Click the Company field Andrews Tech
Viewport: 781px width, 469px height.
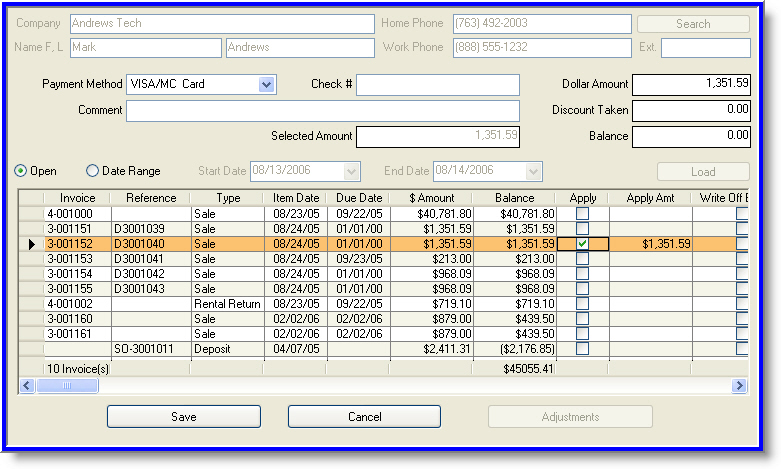(x=222, y=23)
